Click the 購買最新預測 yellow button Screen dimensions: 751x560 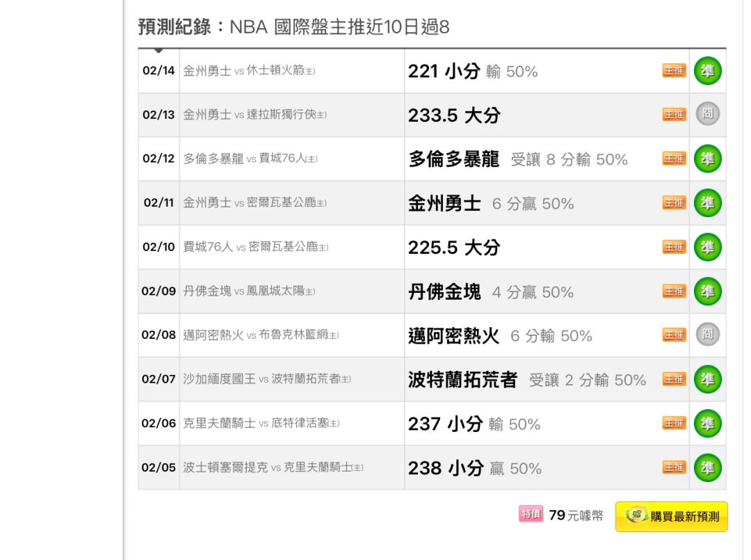click(x=672, y=516)
